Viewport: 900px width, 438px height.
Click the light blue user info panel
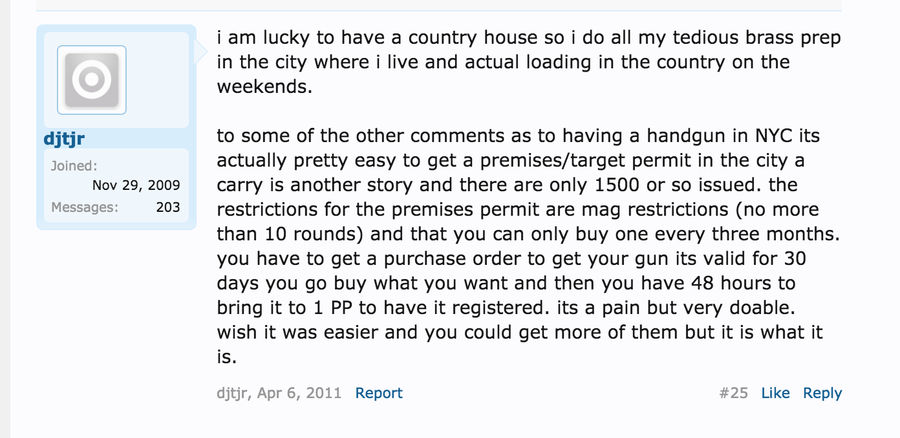(117, 127)
